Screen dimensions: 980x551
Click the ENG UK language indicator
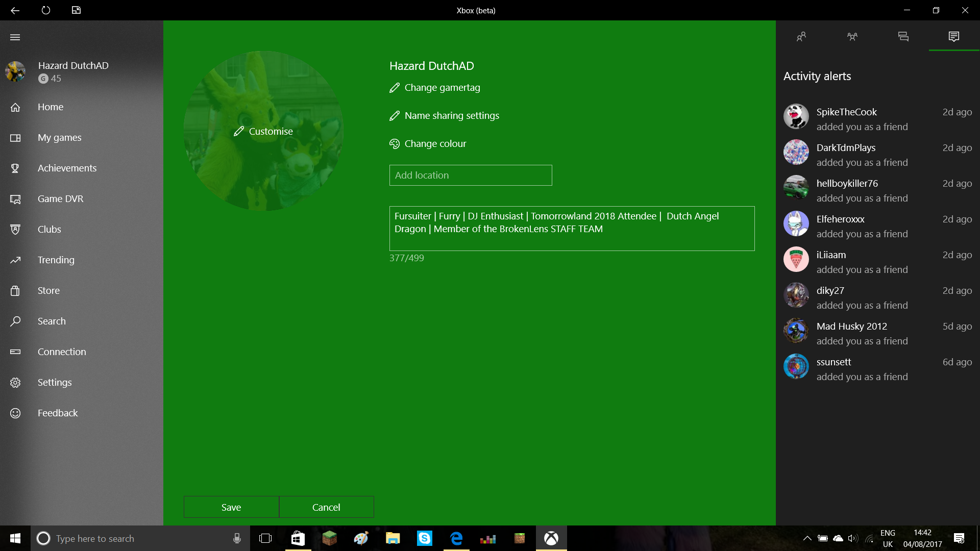tap(888, 538)
